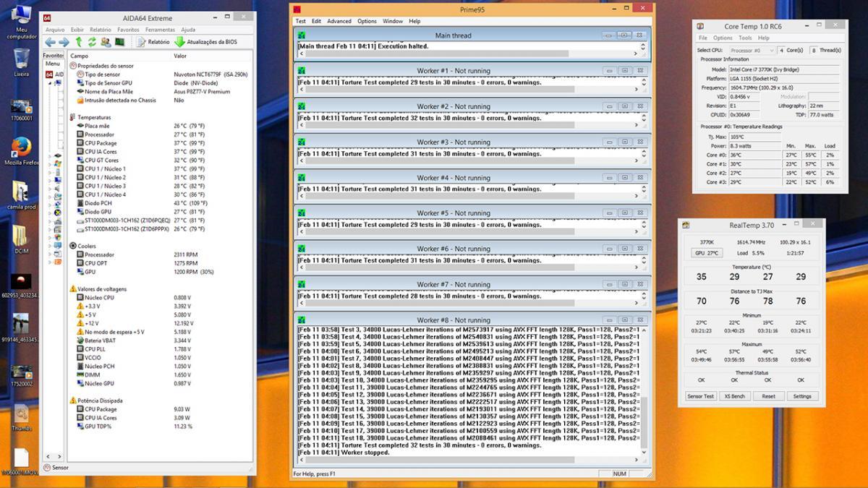The height and width of the screenshot is (488, 868).
Task: Open Tools menu in Core Temp
Action: pos(745,38)
